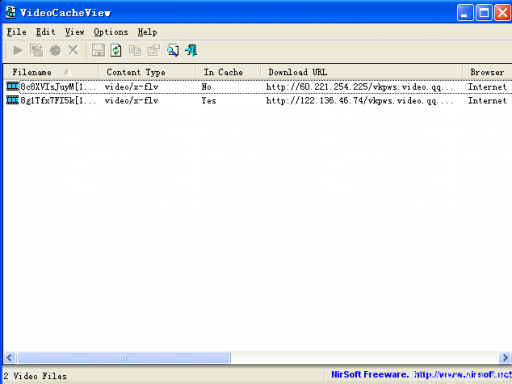Click the Play Selected File toolbar icon
The height and width of the screenshot is (384, 512).
coord(18,51)
